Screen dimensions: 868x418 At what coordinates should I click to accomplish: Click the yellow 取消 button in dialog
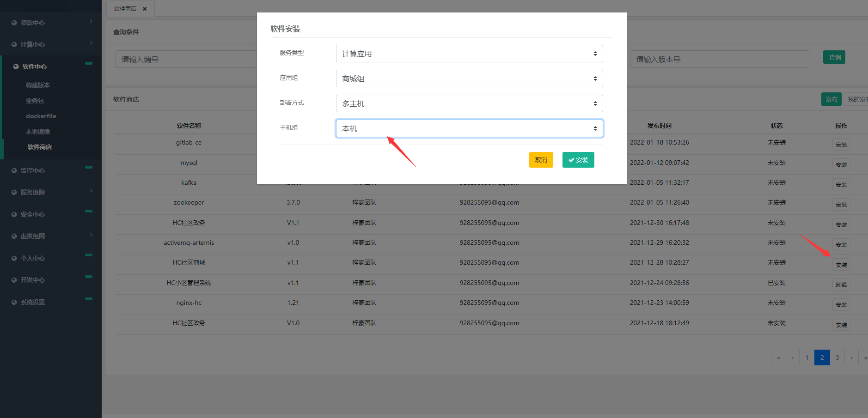pos(541,160)
